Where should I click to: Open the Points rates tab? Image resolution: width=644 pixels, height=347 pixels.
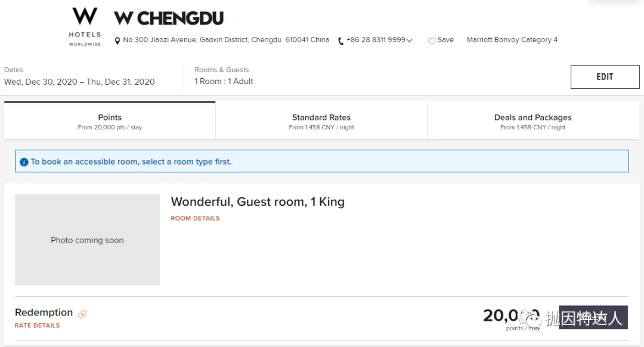pos(110,120)
